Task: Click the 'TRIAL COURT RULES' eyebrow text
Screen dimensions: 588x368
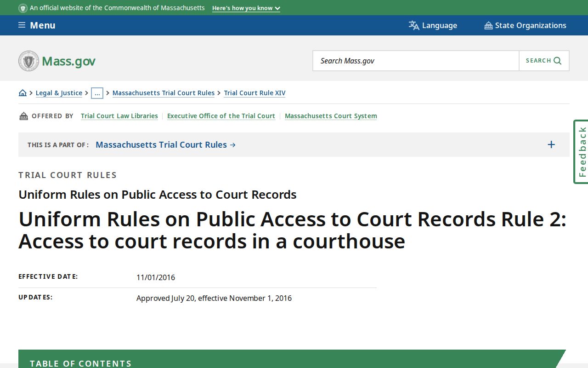Action: click(68, 175)
